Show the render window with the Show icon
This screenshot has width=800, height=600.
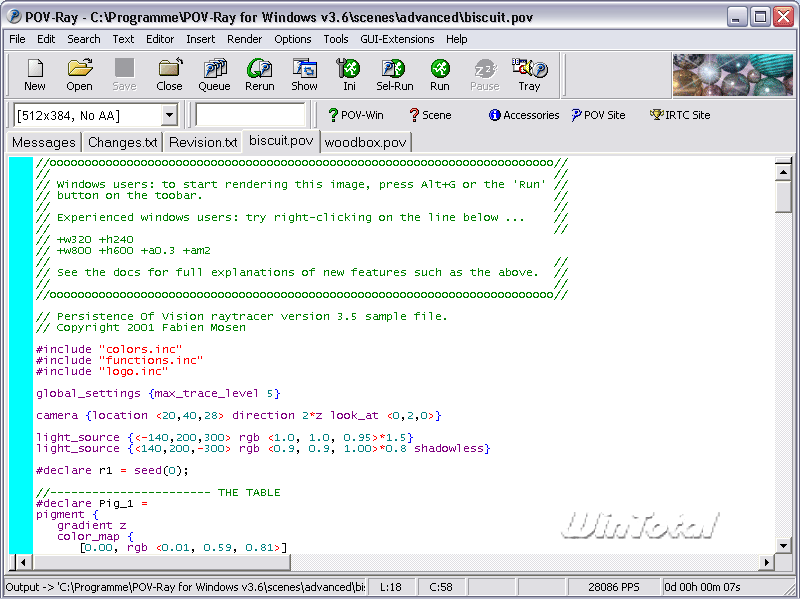305,74
